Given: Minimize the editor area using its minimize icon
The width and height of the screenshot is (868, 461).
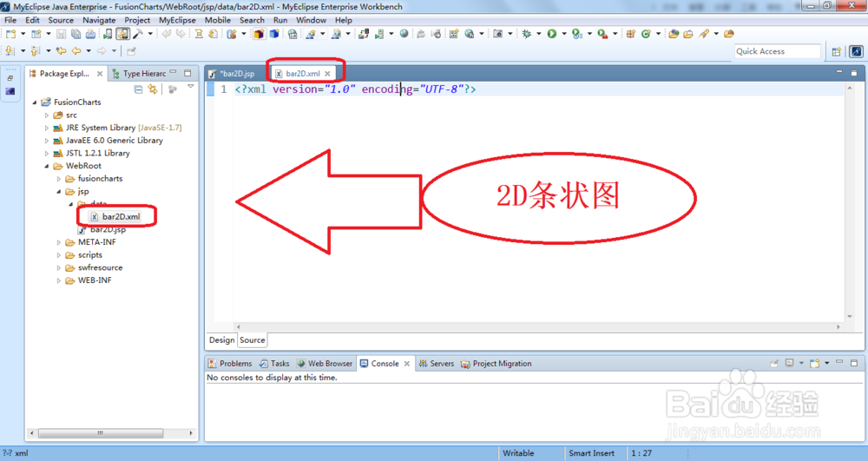Looking at the screenshot, I should (839, 73).
